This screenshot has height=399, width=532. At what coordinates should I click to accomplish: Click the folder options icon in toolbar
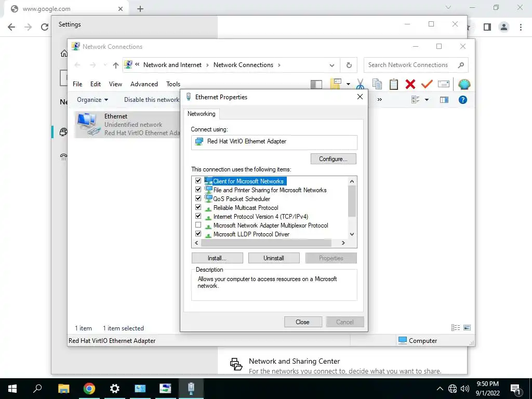coord(336,84)
